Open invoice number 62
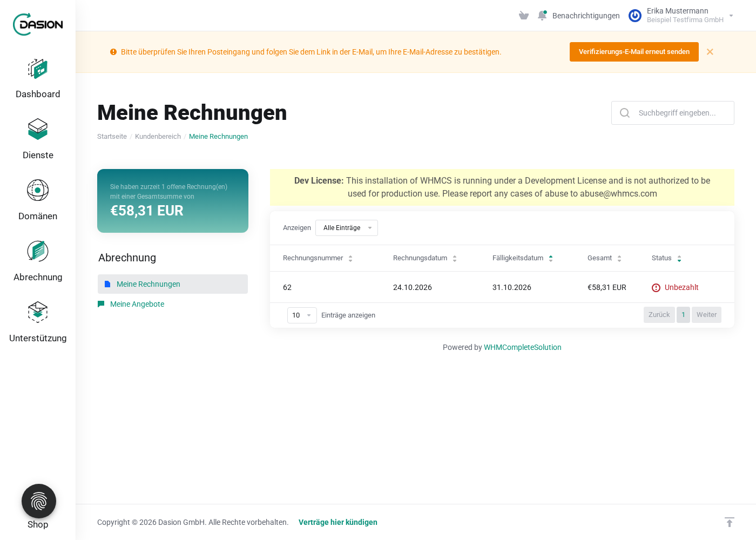This screenshot has height=540, width=756. [287, 287]
